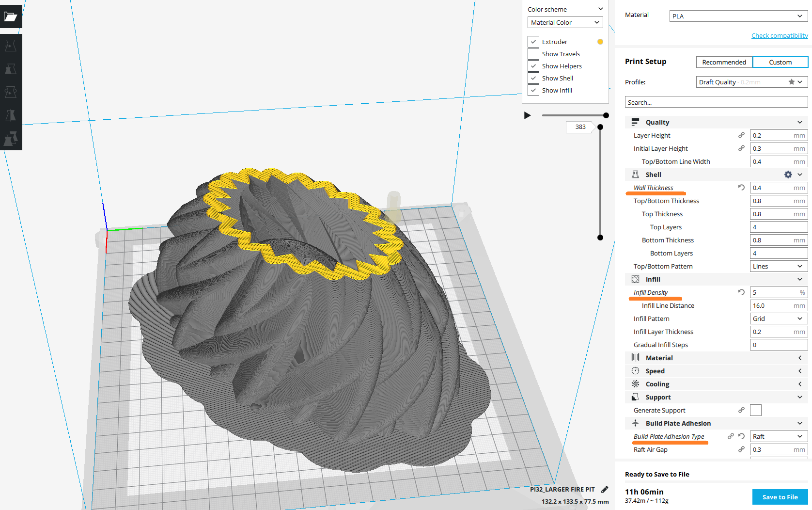Click the link icon next to Layer Height
This screenshot has width=812, height=510.
pos(741,135)
